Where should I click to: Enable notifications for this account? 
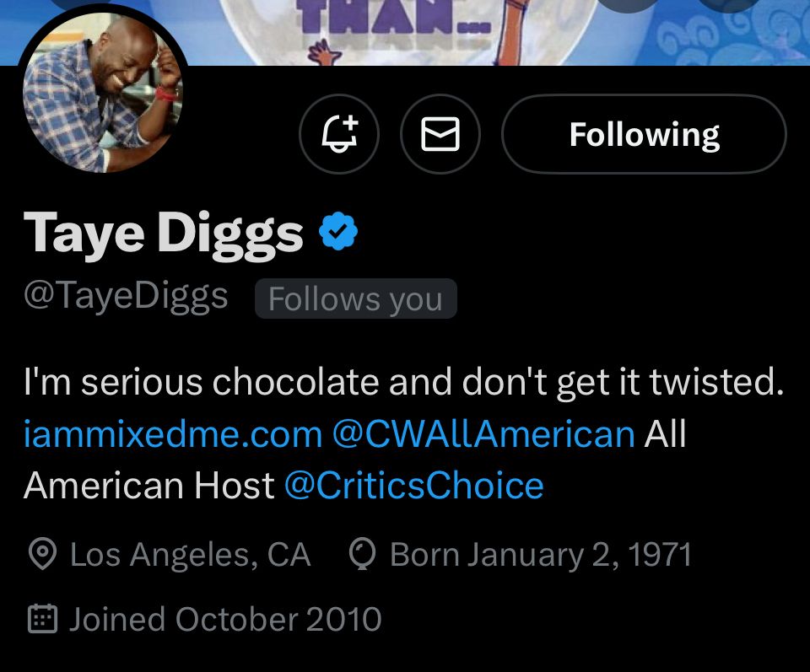click(x=338, y=134)
